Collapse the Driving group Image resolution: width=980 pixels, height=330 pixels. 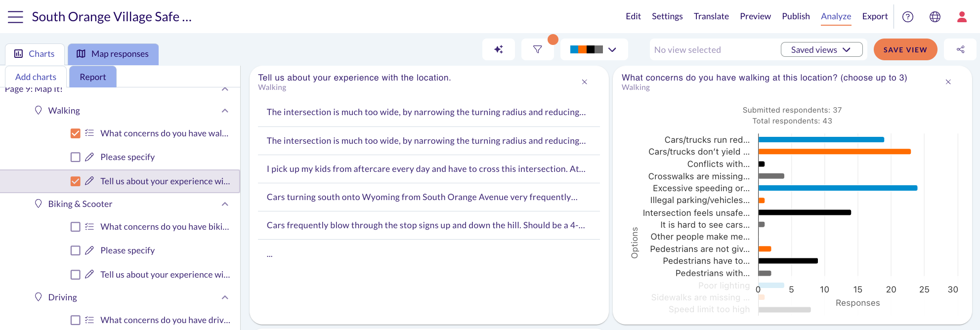(225, 297)
